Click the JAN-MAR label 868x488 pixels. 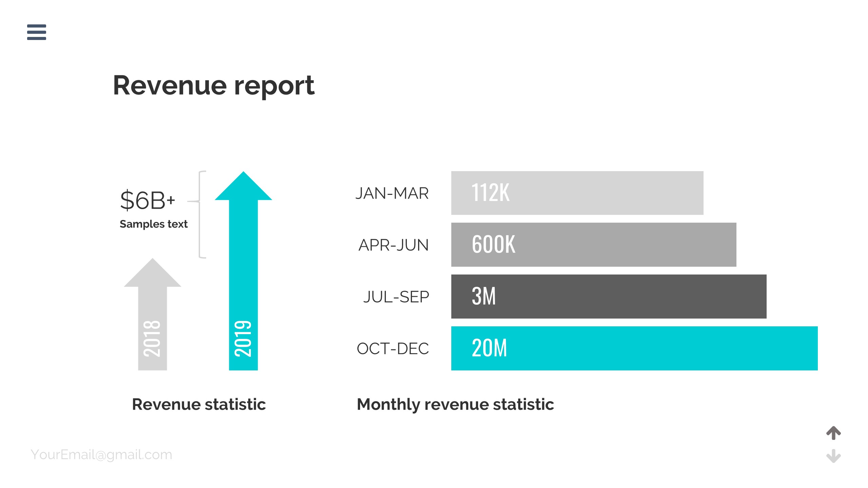click(x=392, y=193)
